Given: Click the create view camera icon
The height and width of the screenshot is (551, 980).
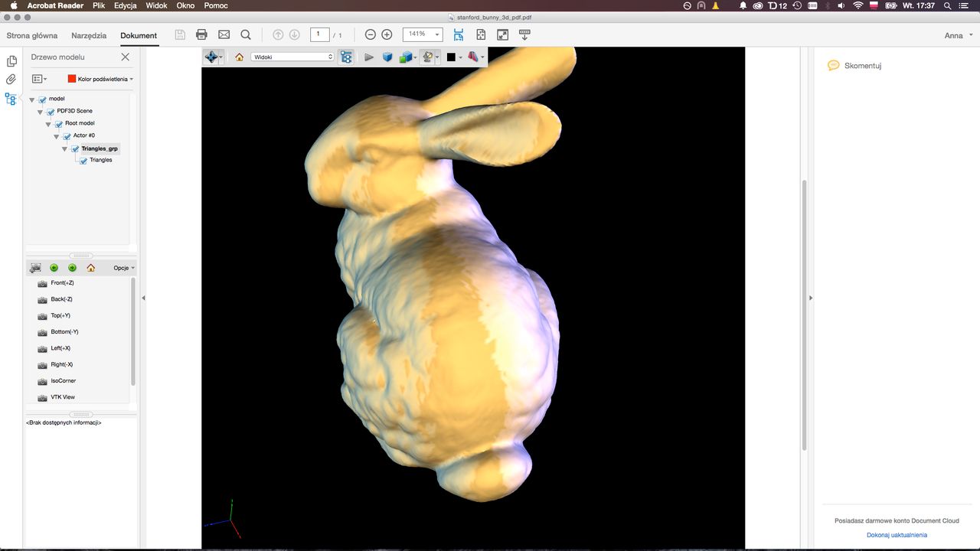Looking at the screenshot, I should pyautogui.click(x=35, y=268).
